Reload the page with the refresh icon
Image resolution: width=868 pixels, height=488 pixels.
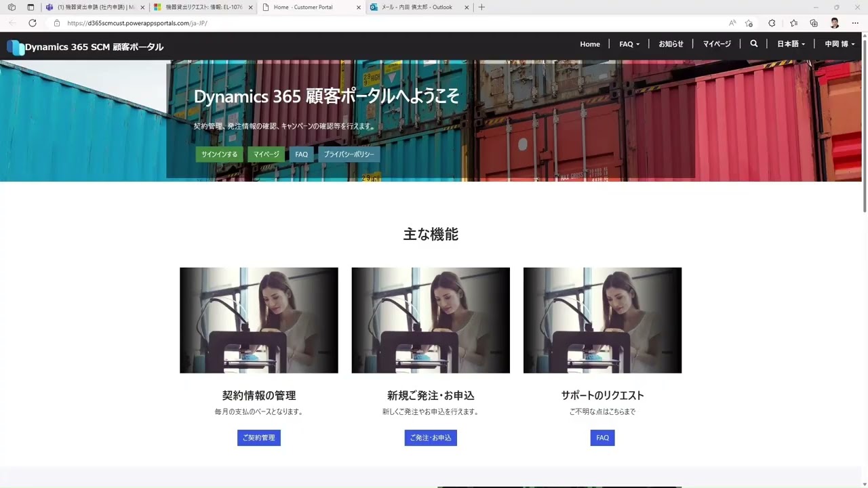tap(32, 23)
